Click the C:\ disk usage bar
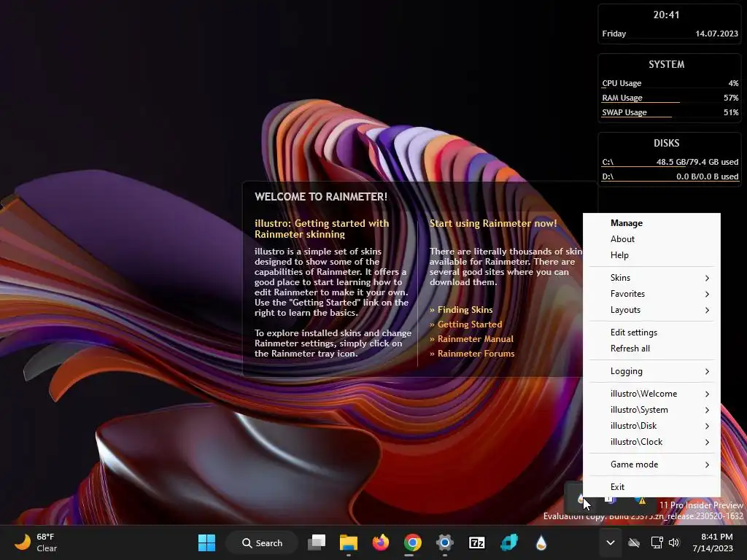This screenshot has width=747, height=560. (670, 162)
